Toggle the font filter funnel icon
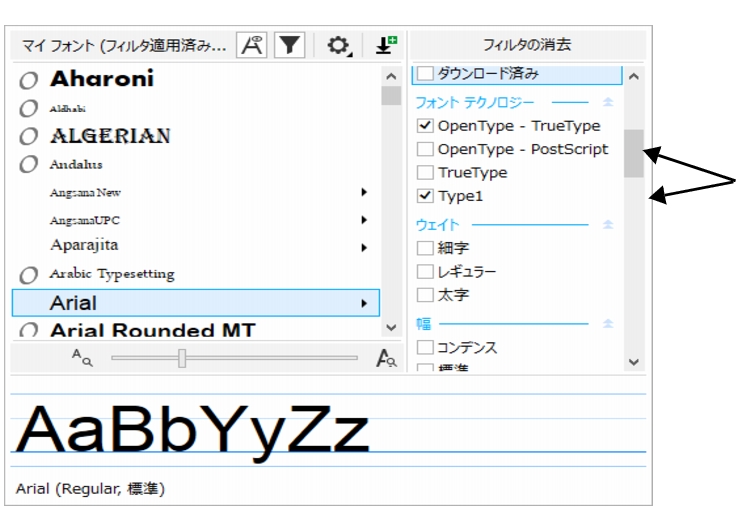Viewport: 738px width, 509px height. point(290,45)
